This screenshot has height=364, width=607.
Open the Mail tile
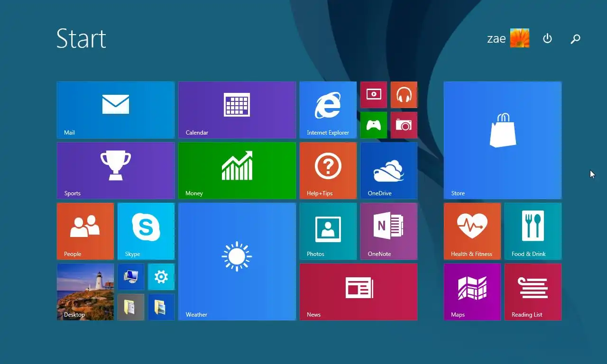116,110
